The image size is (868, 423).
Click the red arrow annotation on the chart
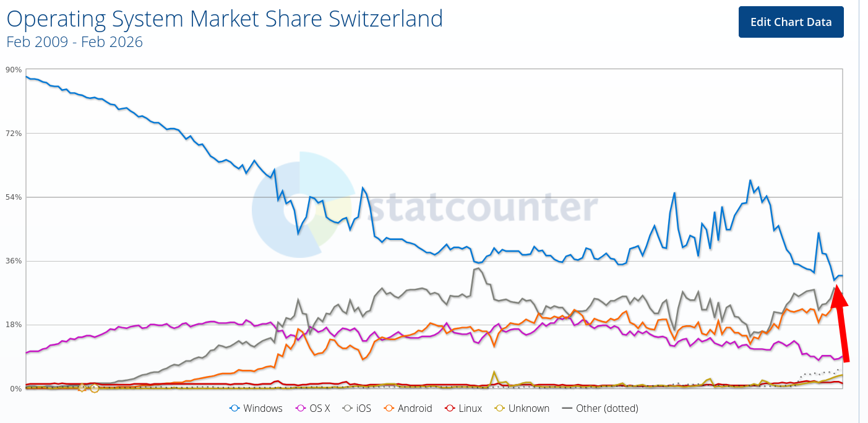(x=840, y=322)
